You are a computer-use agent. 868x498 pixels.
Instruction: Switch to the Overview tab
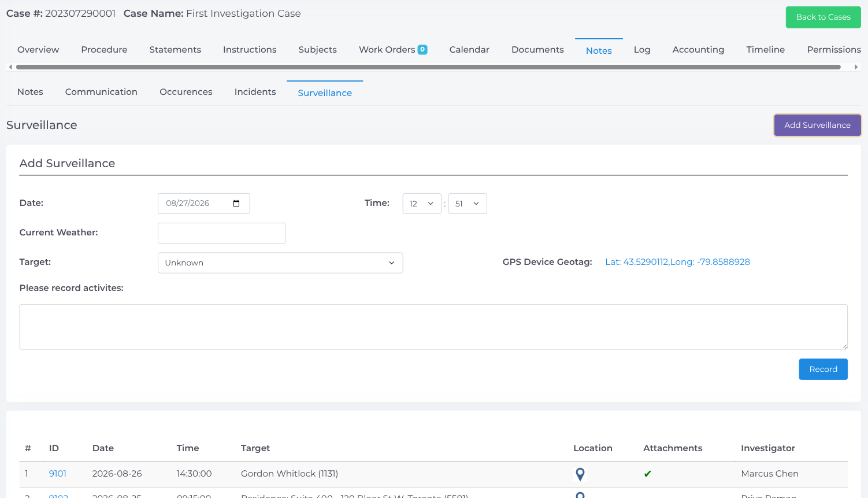38,50
